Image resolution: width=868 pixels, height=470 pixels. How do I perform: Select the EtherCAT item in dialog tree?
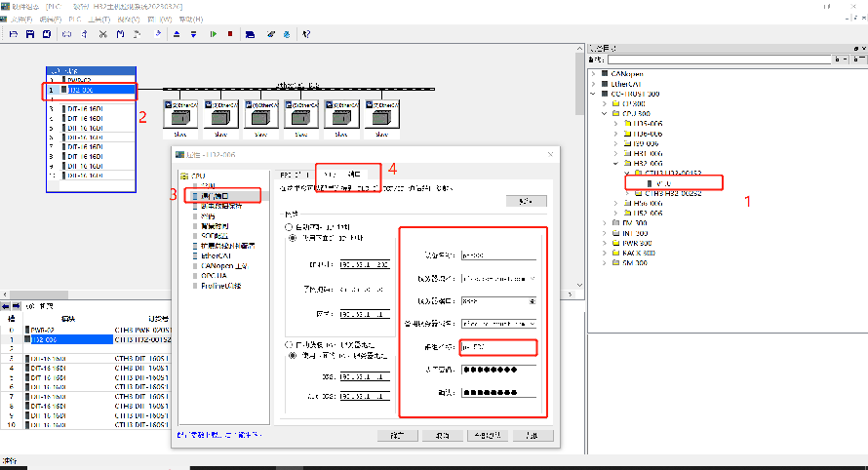click(x=216, y=255)
